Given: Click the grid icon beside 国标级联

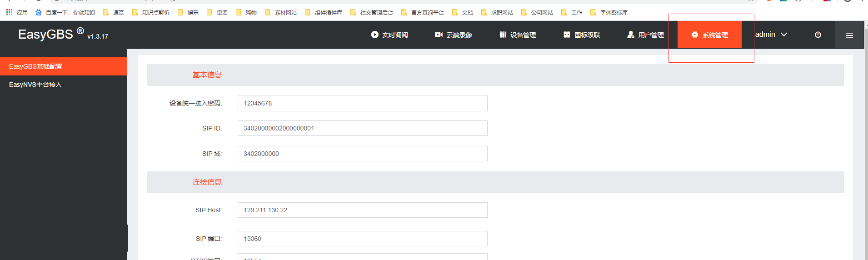Looking at the screenshot, I should pos(567,35).
